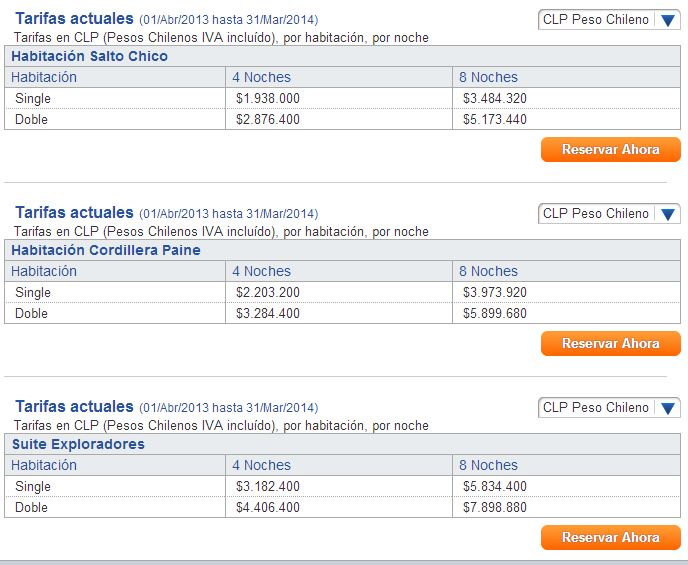Reservar Ahora for Habitación Cordillera Paine
This screenshot has width=688, height=565.
(x=611, y=343)
